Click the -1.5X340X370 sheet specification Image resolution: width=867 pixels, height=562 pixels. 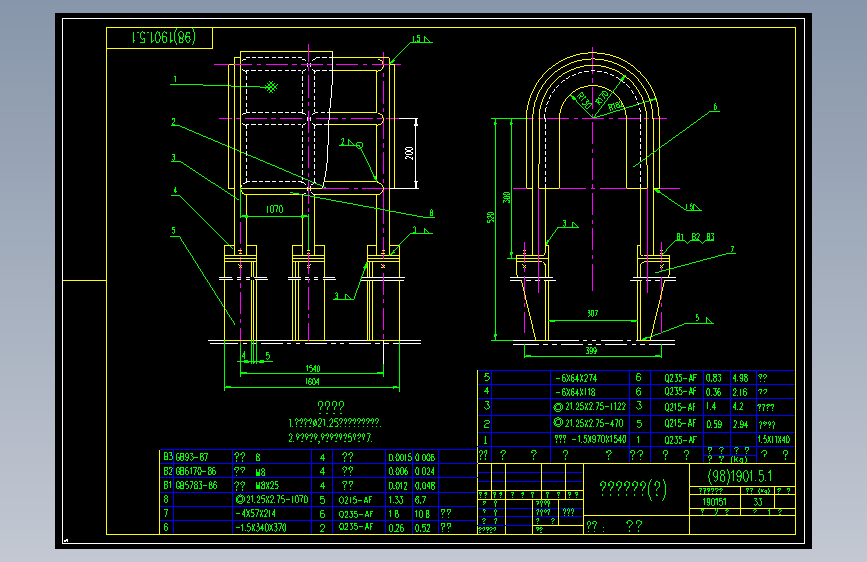click(x=261, y=528)
